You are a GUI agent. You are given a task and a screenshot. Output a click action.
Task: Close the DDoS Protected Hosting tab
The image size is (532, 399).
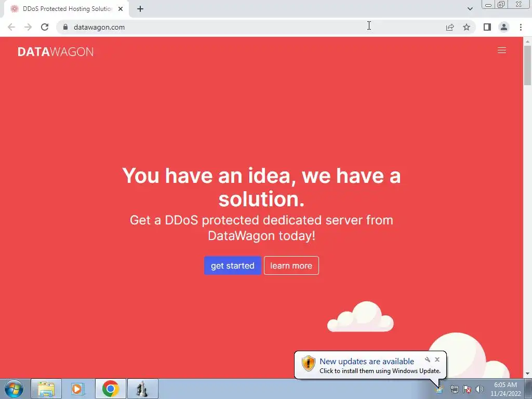point(121,9)
